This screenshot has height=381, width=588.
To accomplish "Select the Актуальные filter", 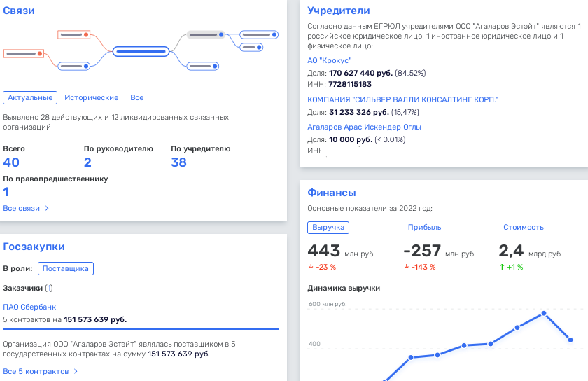I will click(x=29, y=98).
